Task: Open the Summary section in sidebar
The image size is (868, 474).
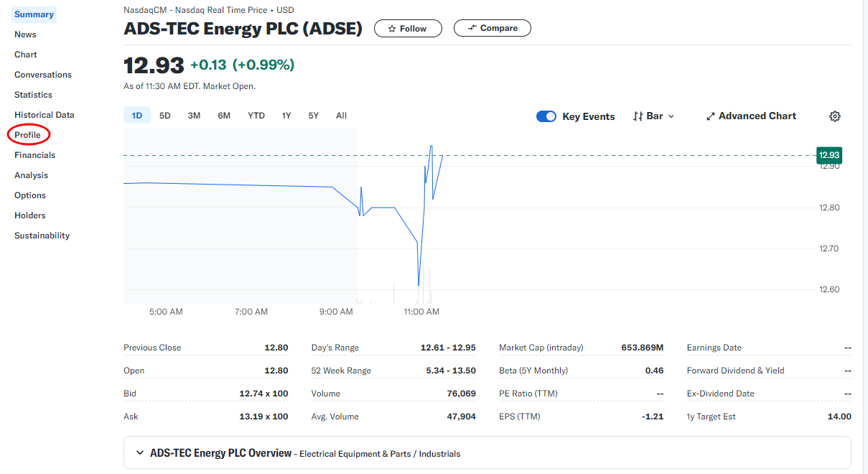Action: click(34, 14)
